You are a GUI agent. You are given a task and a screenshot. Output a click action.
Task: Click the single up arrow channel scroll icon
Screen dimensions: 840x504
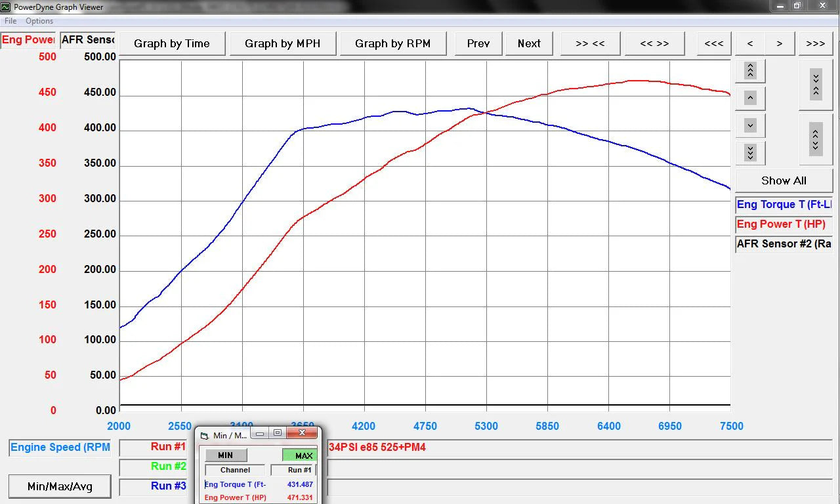pyautogui.click(x=749, y=97)
